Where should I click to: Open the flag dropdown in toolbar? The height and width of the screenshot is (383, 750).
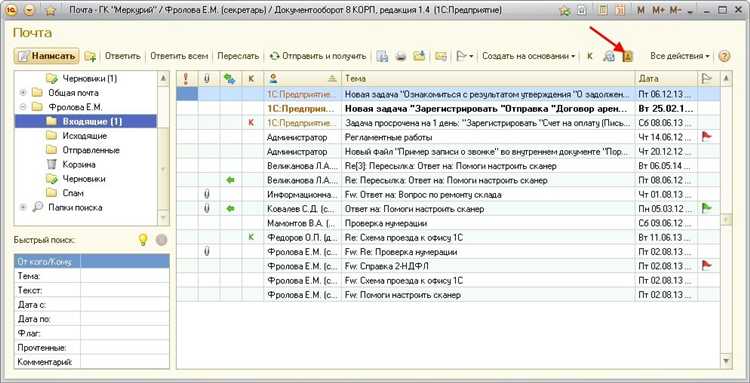[464, 56]
